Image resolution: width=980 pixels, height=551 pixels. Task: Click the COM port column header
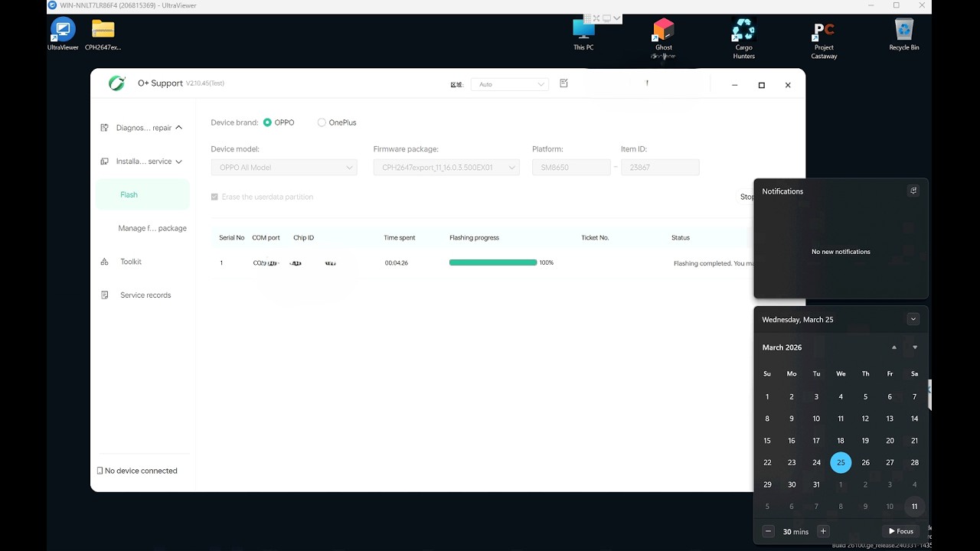(x=266, y=238)
